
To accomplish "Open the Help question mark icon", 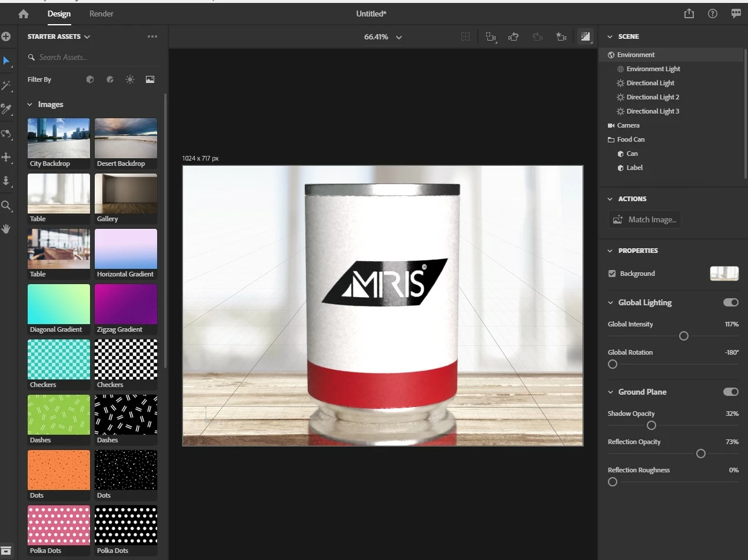I will (713, 14).
